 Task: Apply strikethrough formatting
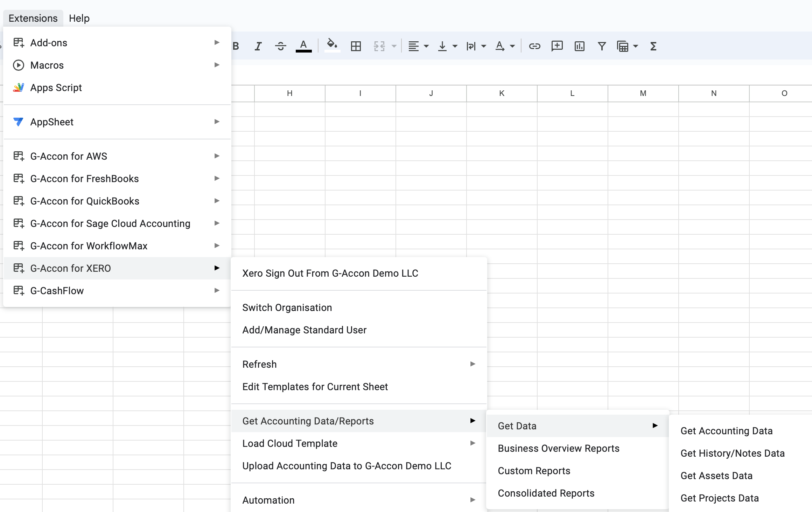pyautogui.click(x=281, y=46)
